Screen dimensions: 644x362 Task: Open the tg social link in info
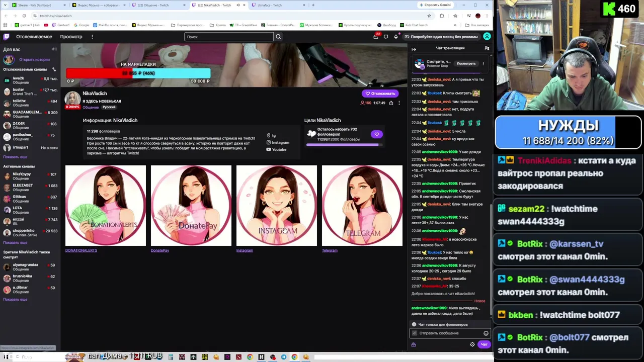point(271,136)
